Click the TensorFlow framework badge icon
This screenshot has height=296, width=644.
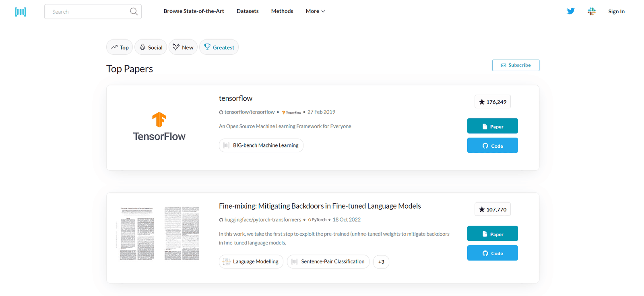[x=291, y=112]
